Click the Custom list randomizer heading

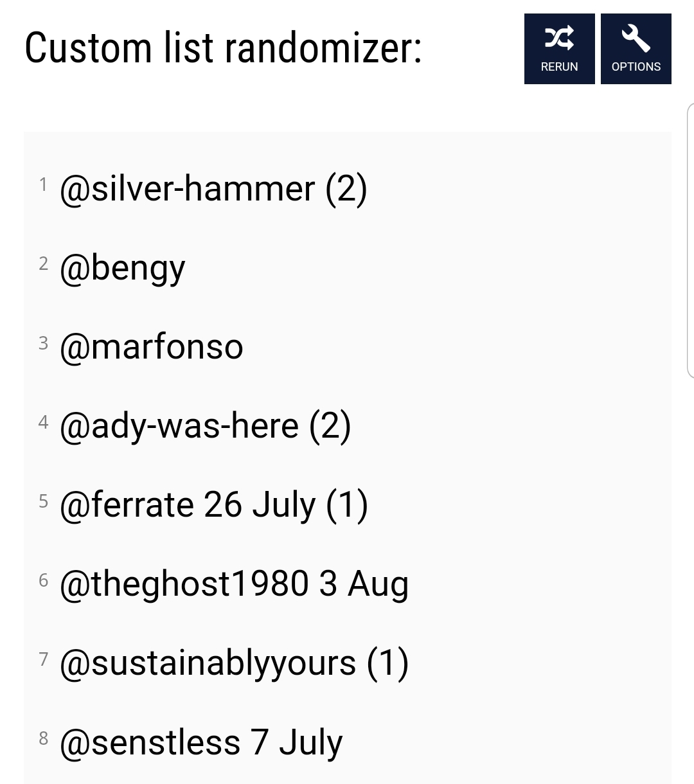[223, 48]
